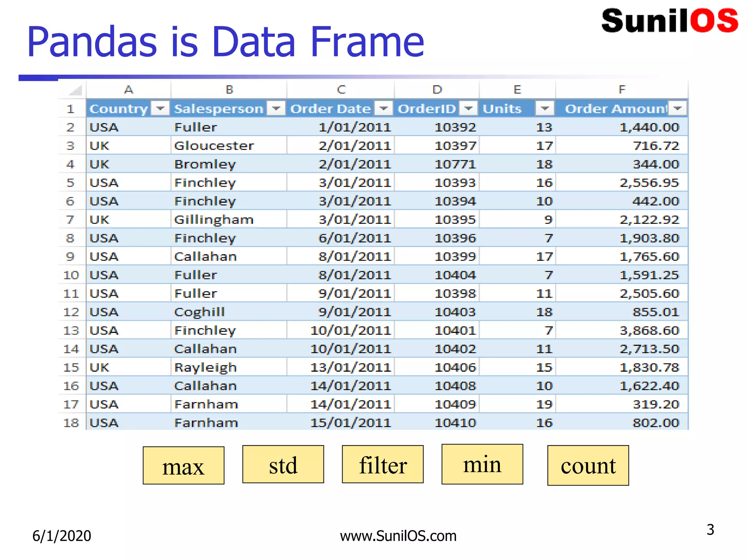747x560 pixels.
Task: Click the Bromley salesperson cell
Action: pyautogui.click(x=229, y=164)
